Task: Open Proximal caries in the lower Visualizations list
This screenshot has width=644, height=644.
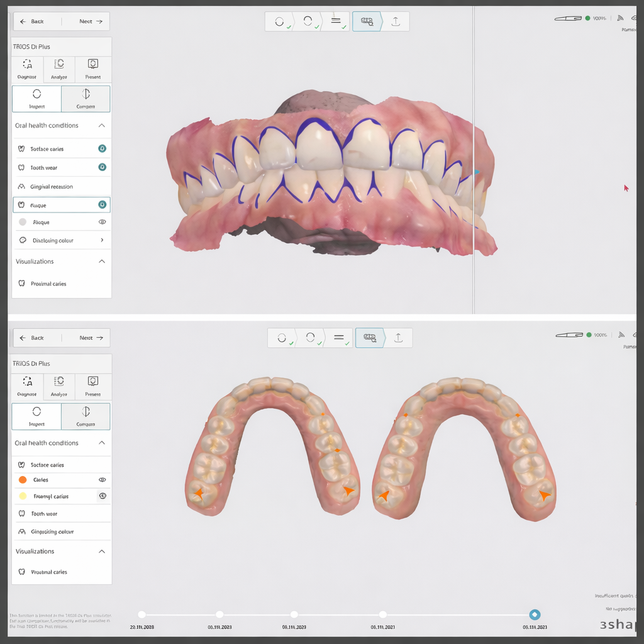Action: tap(49, 572)
